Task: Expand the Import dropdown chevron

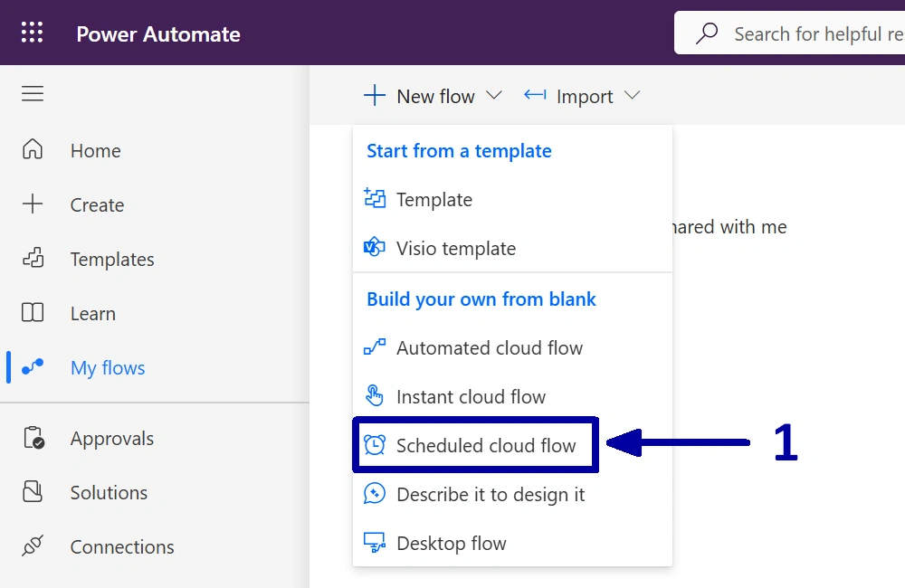Action: pyautogui.click(x=633, y=95)
